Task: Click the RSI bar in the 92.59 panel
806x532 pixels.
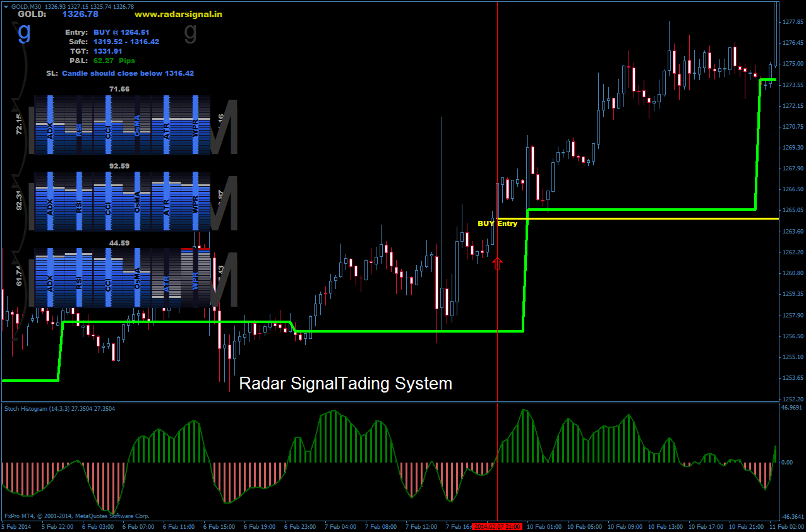Action: click(79, 201)
